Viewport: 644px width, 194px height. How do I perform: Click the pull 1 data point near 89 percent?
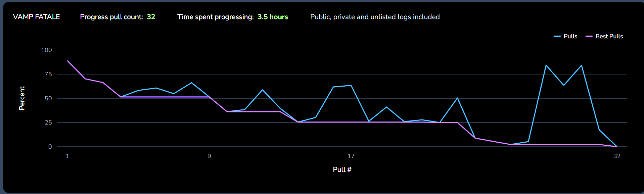tap(67, 61)
